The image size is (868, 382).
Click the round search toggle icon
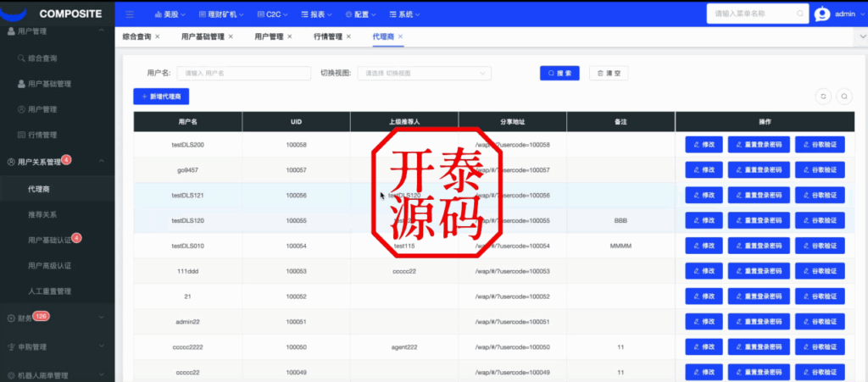tap(844, 97)
